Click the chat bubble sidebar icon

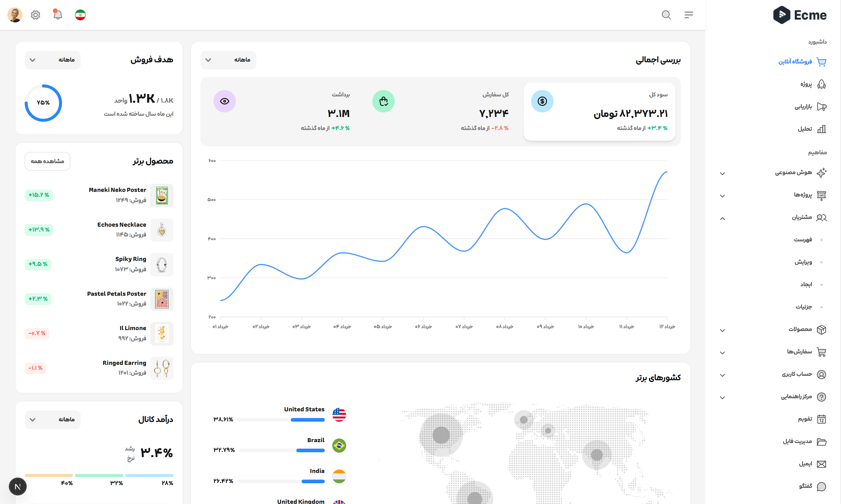pos(821,486)
